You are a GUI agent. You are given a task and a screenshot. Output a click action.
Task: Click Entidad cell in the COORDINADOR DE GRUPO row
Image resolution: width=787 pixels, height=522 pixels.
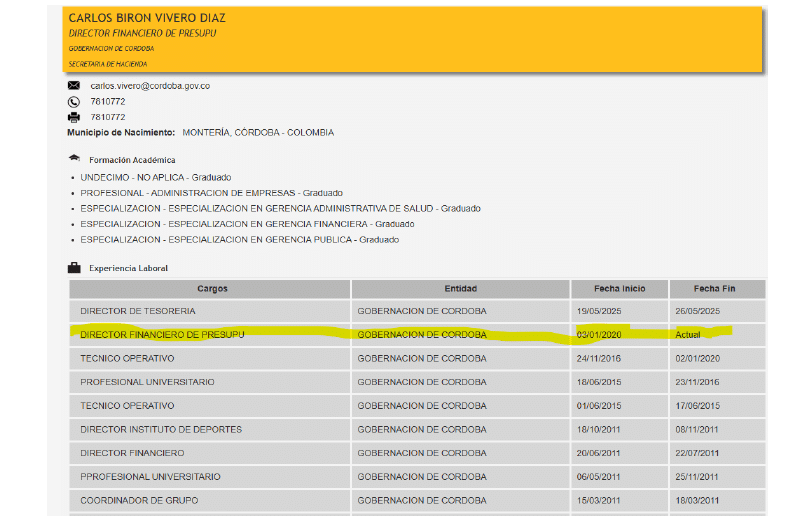[461, 500]
